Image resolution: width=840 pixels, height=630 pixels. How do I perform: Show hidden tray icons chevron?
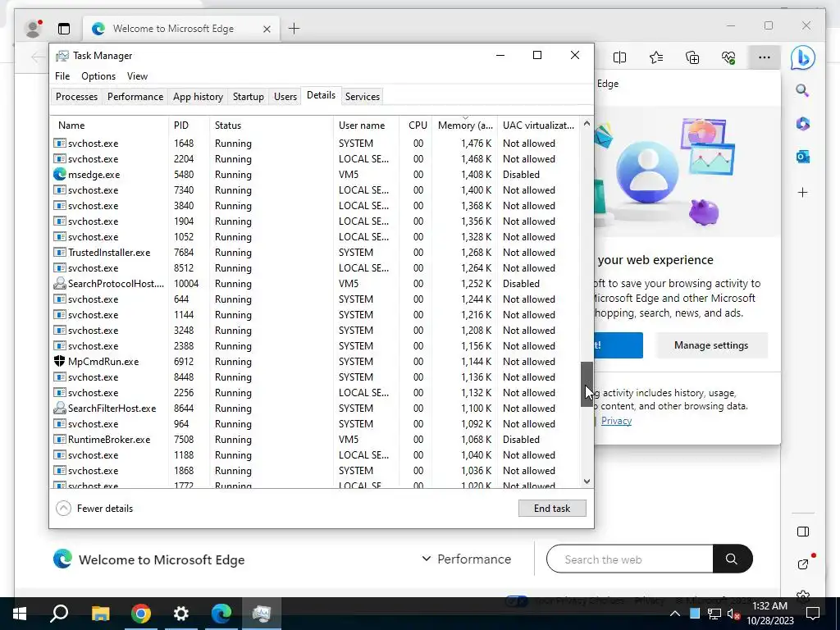coord(675,614)
